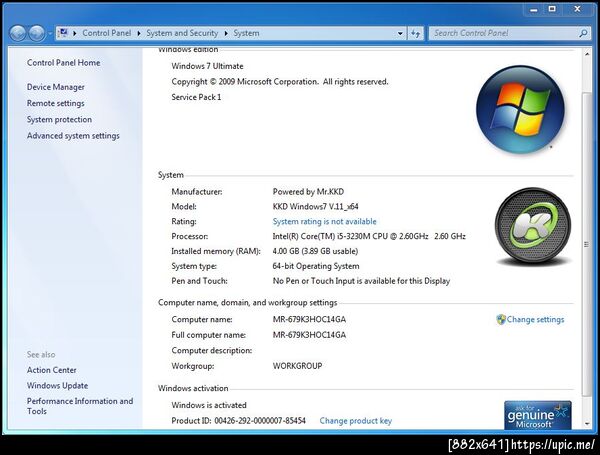Click the Forward navigation arrow button
Screen dimensions: 600x455
tap(37, 33)
